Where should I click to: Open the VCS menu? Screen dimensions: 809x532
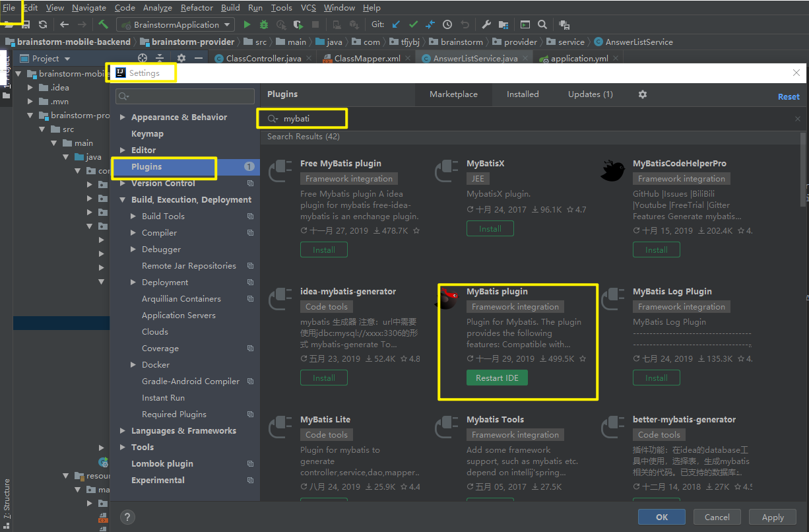click(x=308, y=8)
